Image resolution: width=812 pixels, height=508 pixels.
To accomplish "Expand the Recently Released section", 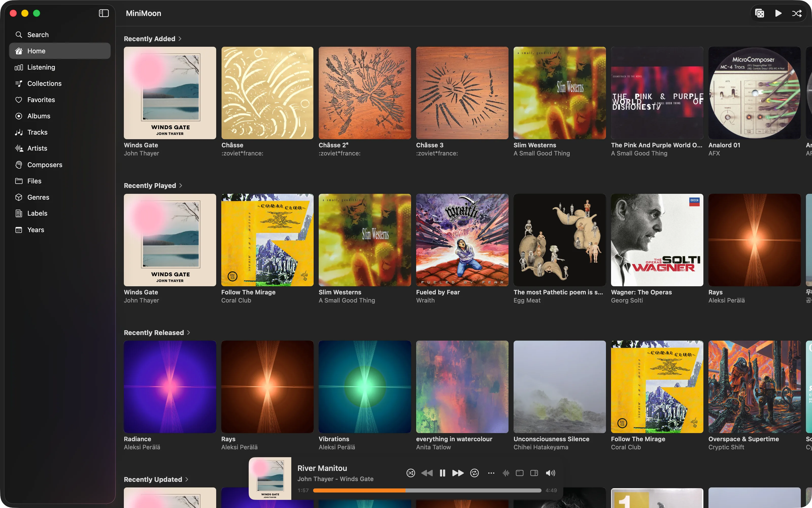I will coord(157,333).
